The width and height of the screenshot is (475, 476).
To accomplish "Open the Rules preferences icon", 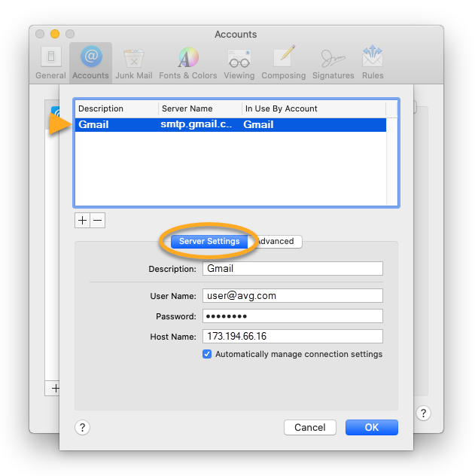I will click(x=373, y=63).
